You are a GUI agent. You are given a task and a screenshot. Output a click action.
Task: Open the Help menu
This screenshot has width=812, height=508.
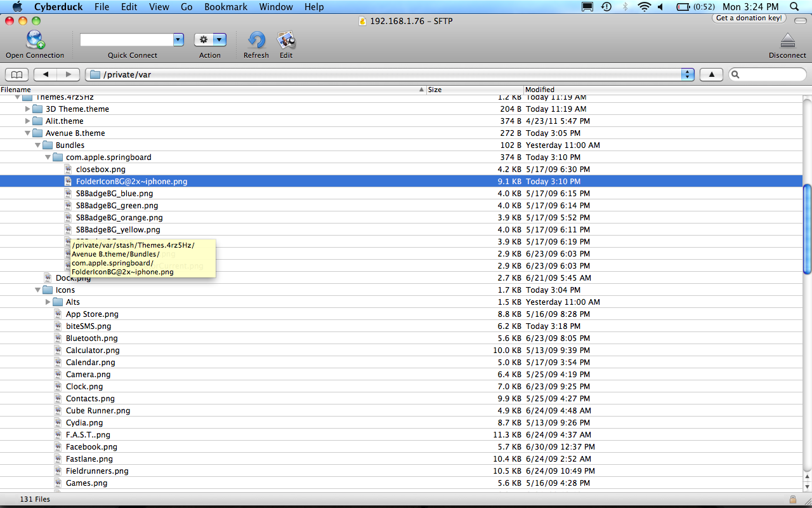(314, 6)
